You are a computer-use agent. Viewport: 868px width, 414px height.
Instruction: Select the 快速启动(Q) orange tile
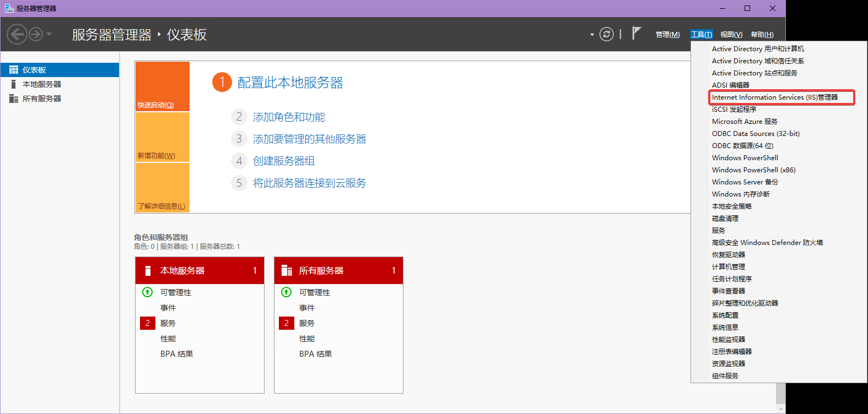click(x=162, y=86)
